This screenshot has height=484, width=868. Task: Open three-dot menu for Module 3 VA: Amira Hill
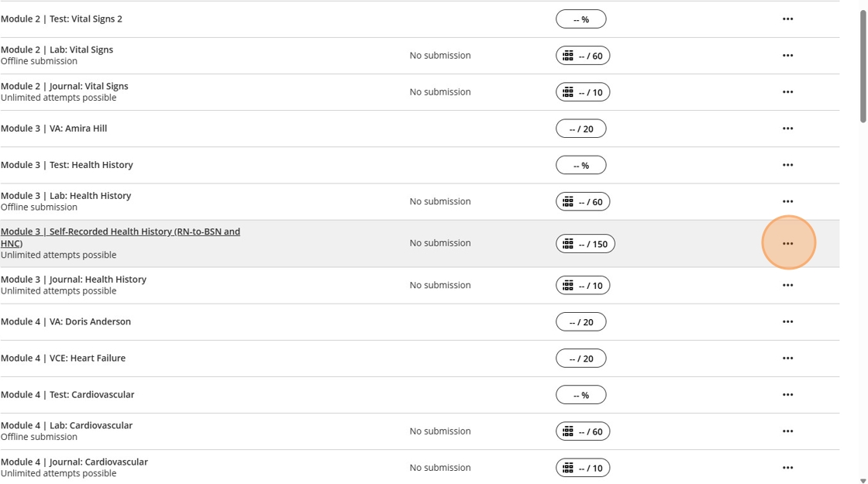(787, 129)
